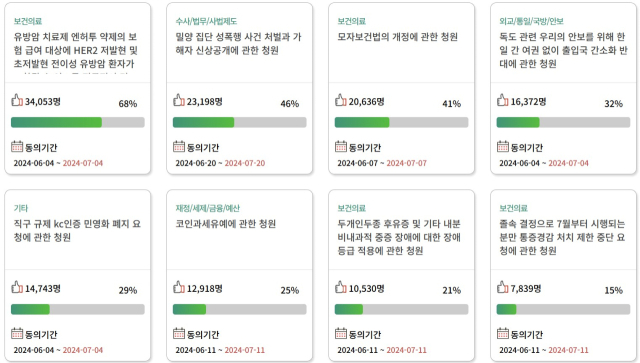Click calendar icon in the 코인과세유예 petition card
640x363 pixels.
179,333
